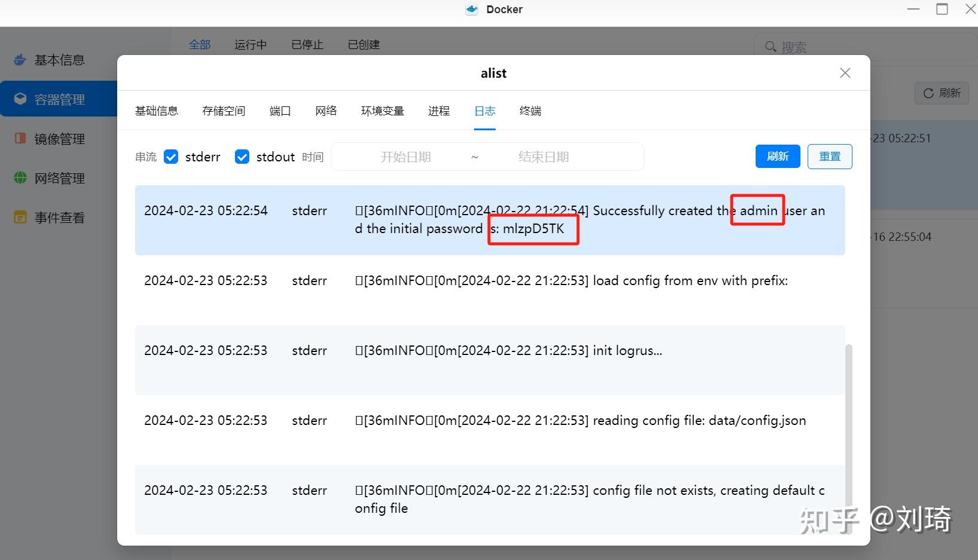Screen dimensions: 978x560
Task: Click the 网络管理 globe icon
Action: (20, 178)
